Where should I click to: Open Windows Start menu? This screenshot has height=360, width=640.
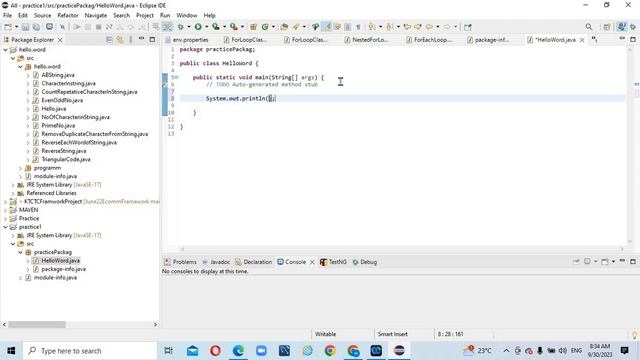coord(11,351)
